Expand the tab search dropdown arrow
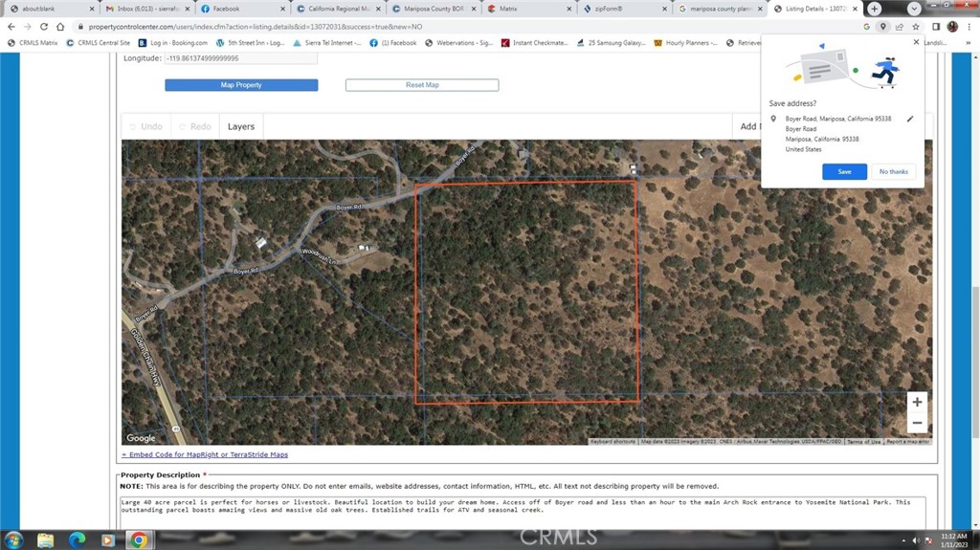Viewport: 980px width, 550px height. coord(914,9)
